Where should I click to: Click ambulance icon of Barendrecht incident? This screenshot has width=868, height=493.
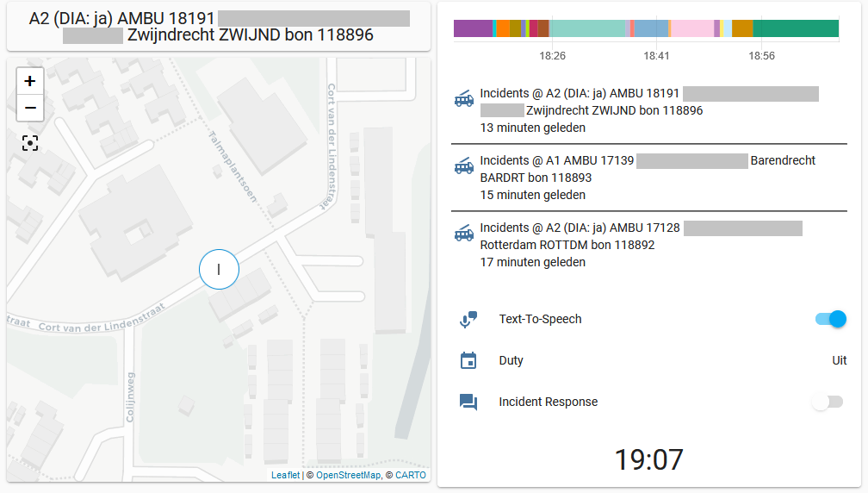(464, 166)
